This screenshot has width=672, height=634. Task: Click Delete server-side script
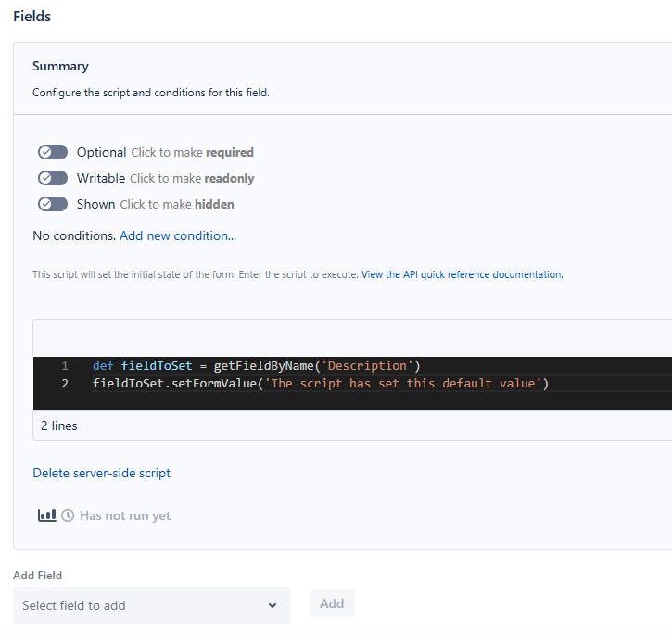coord(102,473)
